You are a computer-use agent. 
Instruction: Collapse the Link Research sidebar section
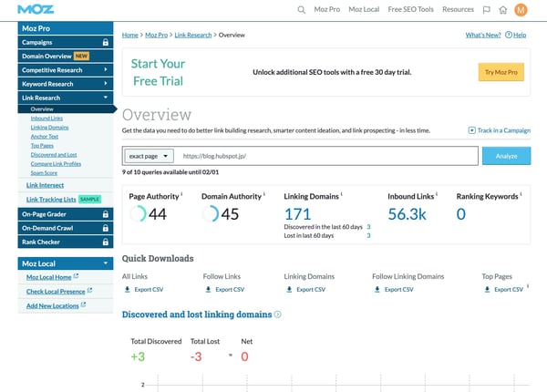click(x=107, y=96)
